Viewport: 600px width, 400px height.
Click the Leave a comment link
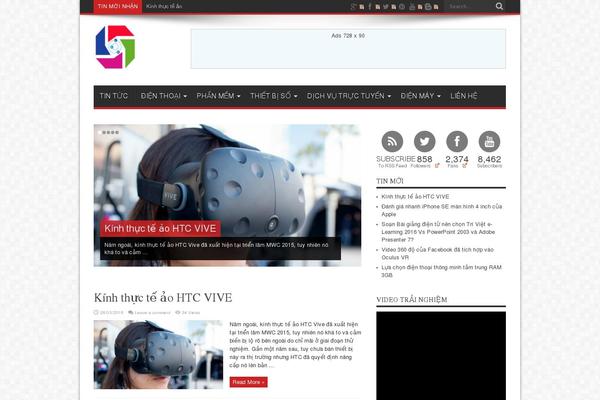[152, 313]
